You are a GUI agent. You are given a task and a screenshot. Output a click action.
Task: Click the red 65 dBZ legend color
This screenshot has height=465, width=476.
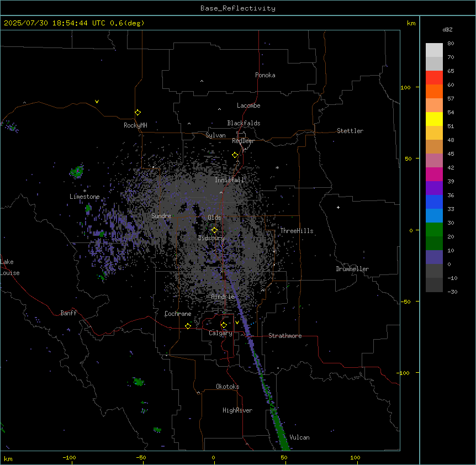[x=434, y=77]
